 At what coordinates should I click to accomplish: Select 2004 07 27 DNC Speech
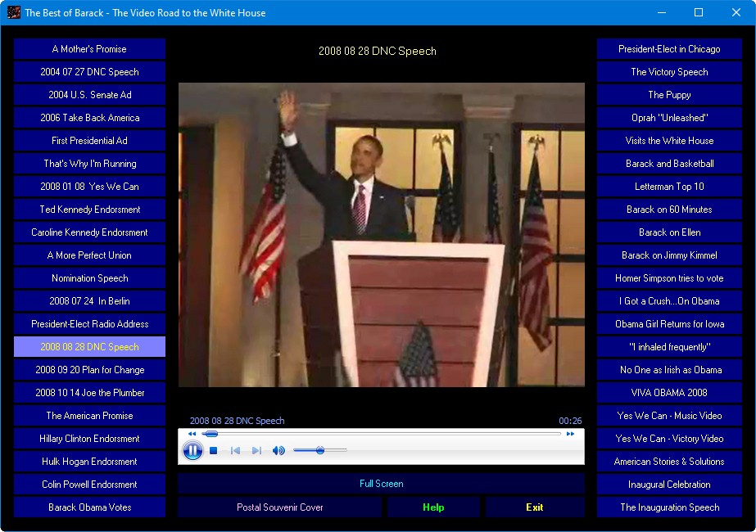(89, 72)
